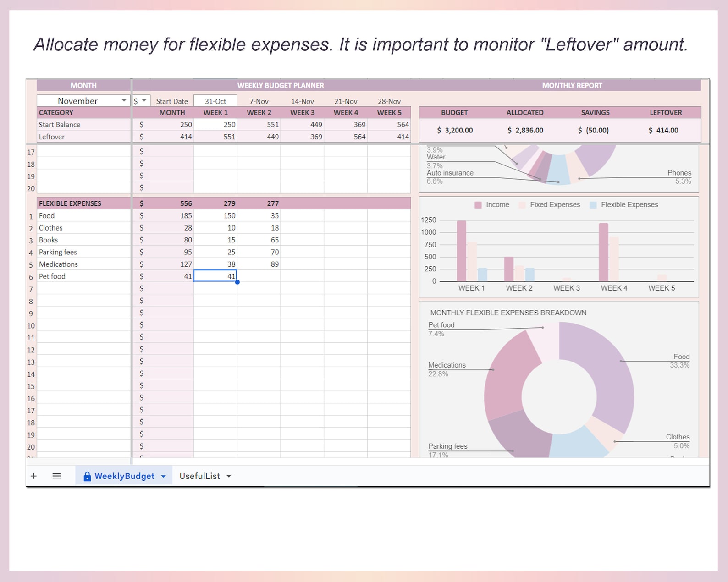Select the $ 414.00 leftover value

(x=663, y=130)
